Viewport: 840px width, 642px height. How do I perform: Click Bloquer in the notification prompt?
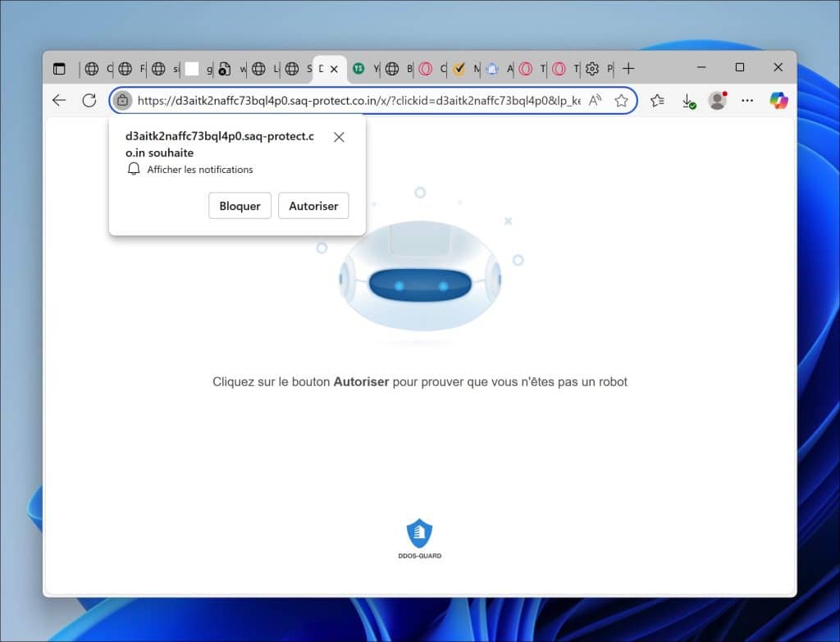pyautogui.click(x=240, y=205)
